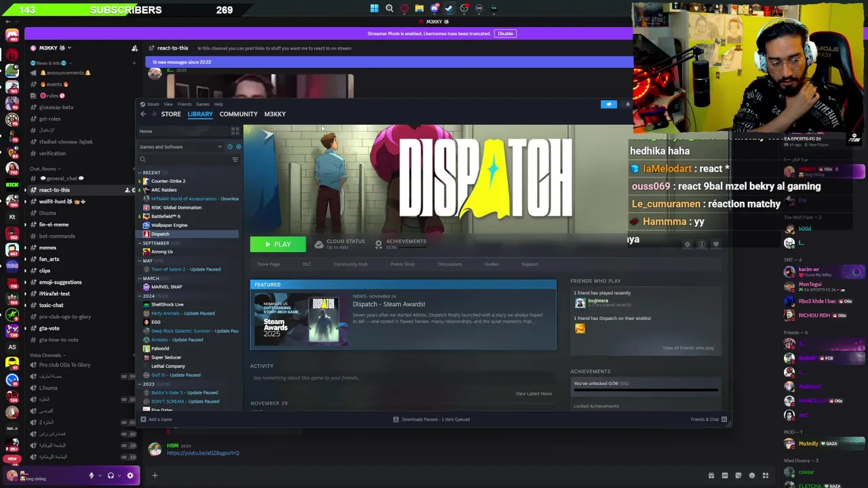Image resolution: width=868 pixels, height=488 pixels.
Task: Open the apps icon in Discord message bar
Action: pyautogui.click(x=765, y=476)
